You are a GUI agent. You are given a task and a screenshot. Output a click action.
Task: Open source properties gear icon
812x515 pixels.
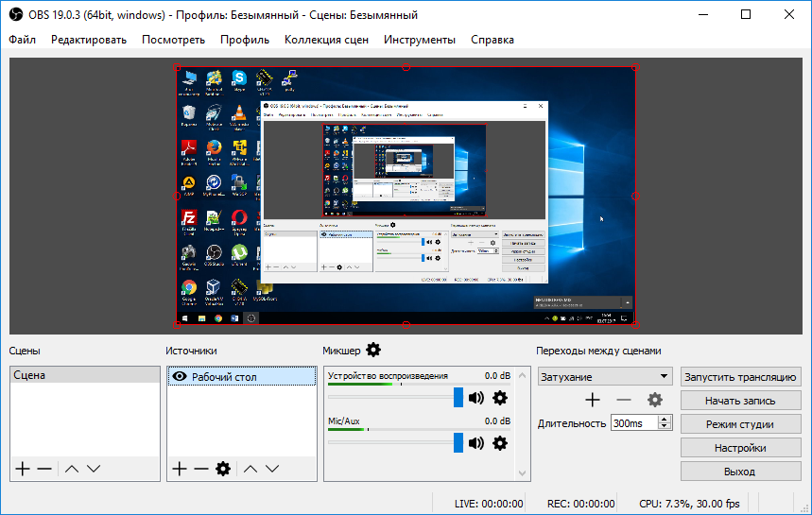(x=223, y=469)
